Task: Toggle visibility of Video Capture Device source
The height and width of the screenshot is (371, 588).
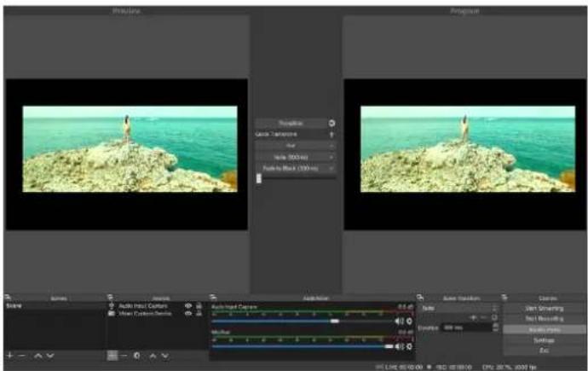Action: pos(188,314)
